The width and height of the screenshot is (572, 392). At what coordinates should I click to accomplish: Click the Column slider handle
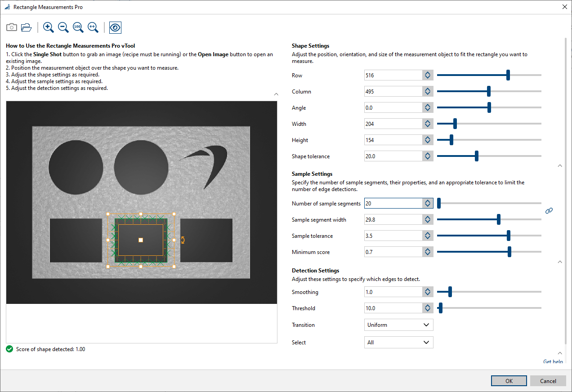coord(489,91)
